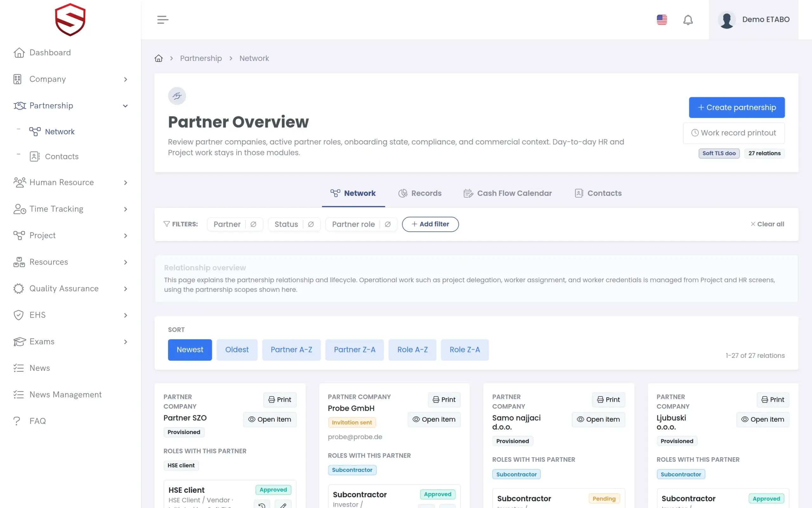This screenshot has width=812, height=508.
Task: Switch to the Cash Flow Calendar tab
Action: click(508, 193)
